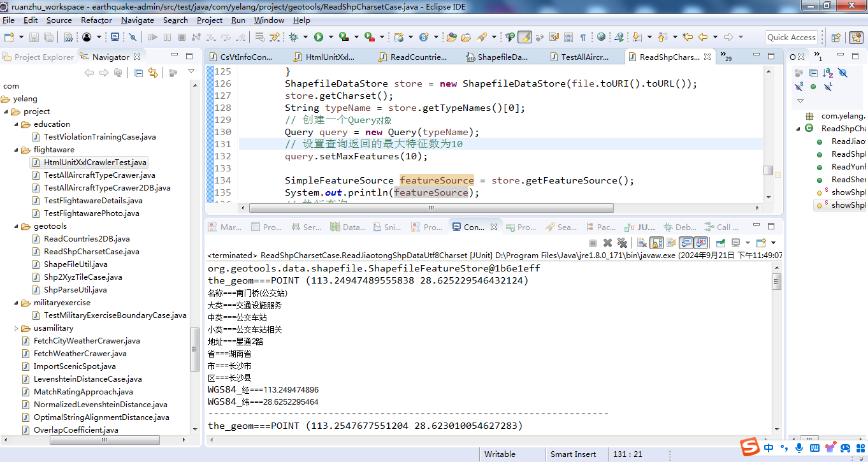Open the Window menu

[x=269, y=20]
